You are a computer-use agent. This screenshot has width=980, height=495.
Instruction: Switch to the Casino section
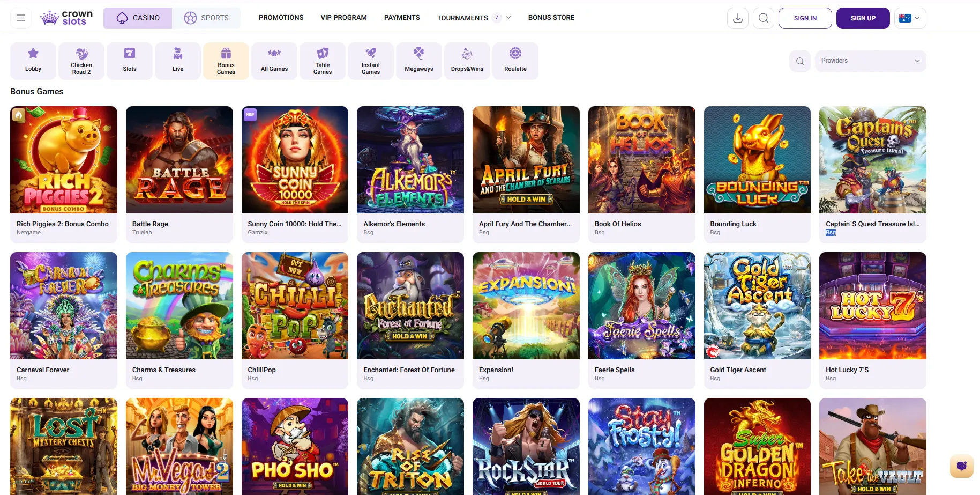coord(138,18)
